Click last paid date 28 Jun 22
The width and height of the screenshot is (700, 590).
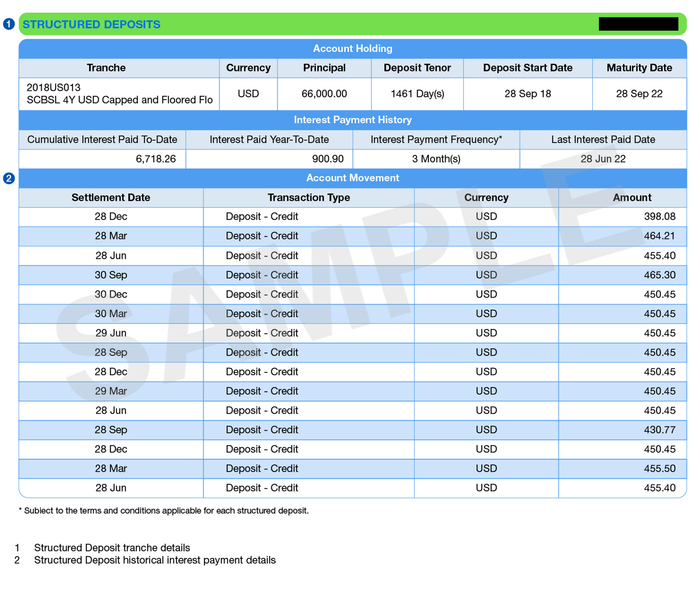click(603, 159)
